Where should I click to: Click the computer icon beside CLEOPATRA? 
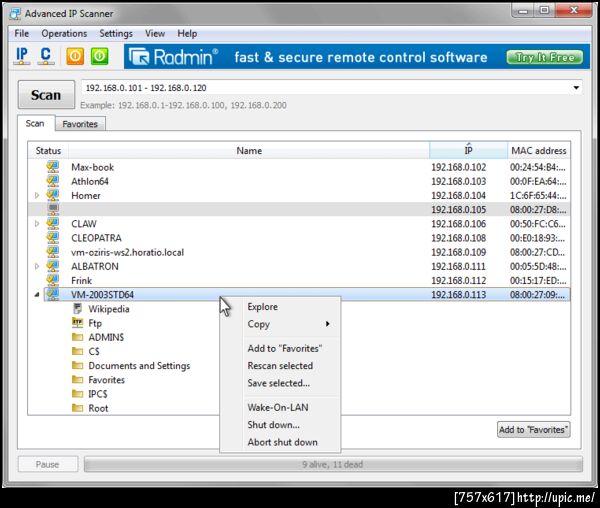point(53,238)
